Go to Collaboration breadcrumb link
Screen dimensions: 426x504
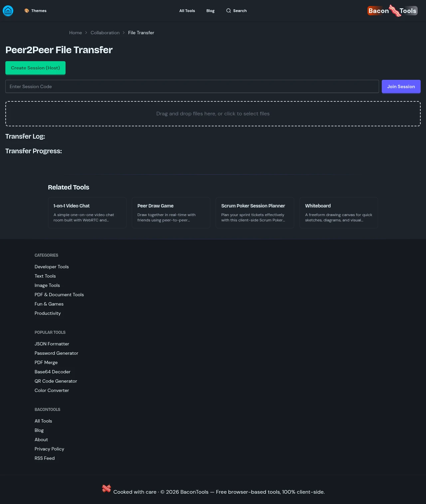pos(105,33)
